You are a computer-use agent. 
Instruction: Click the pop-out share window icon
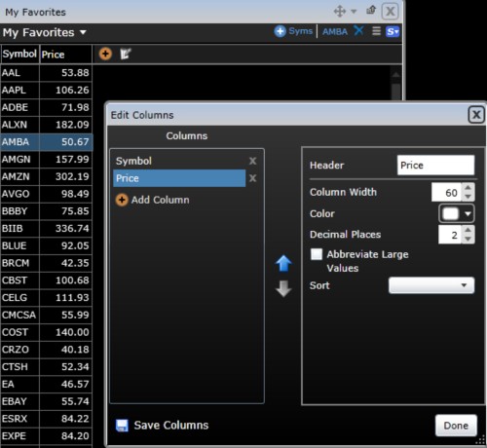pyautogui.click(x=371, y=11)
